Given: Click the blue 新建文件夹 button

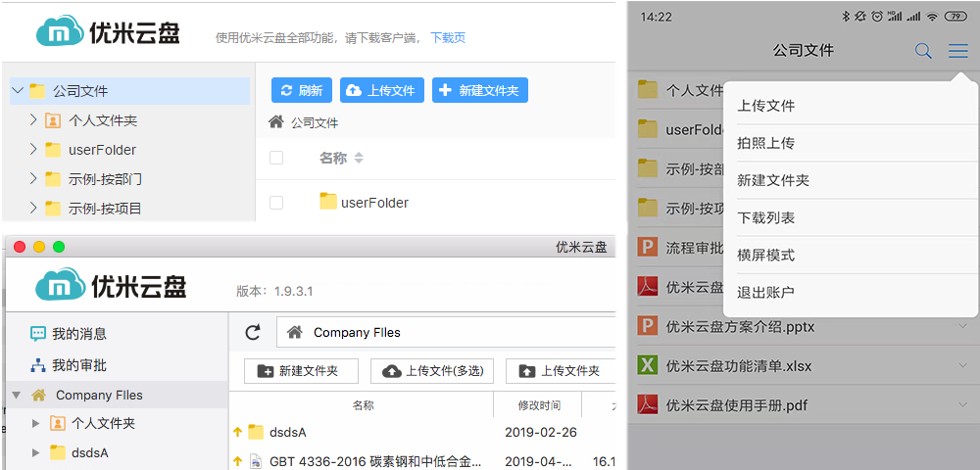Looking at the screenshot, I should (x=480, y=90).
